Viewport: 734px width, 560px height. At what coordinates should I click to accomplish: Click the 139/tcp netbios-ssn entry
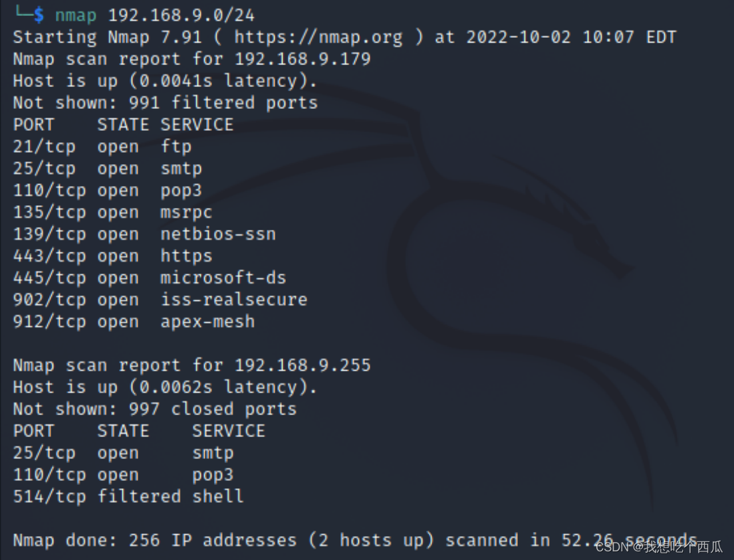(x=145, y=234)
